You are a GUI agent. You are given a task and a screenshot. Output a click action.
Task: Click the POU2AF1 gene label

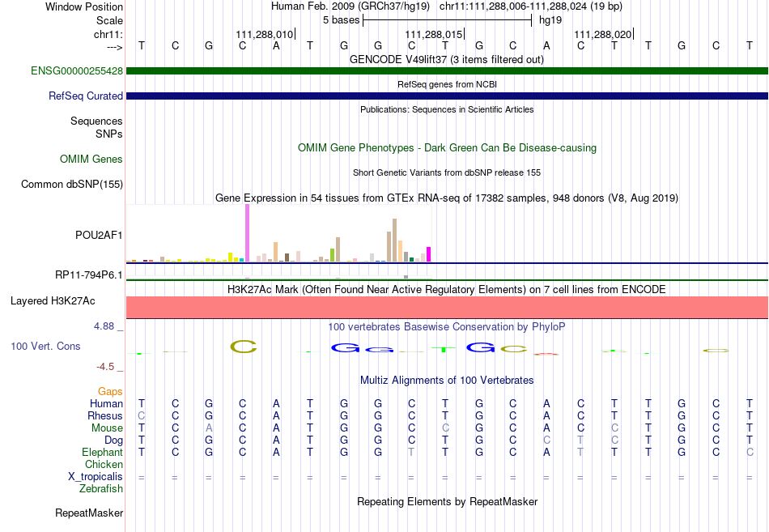(x=99, y=235)
